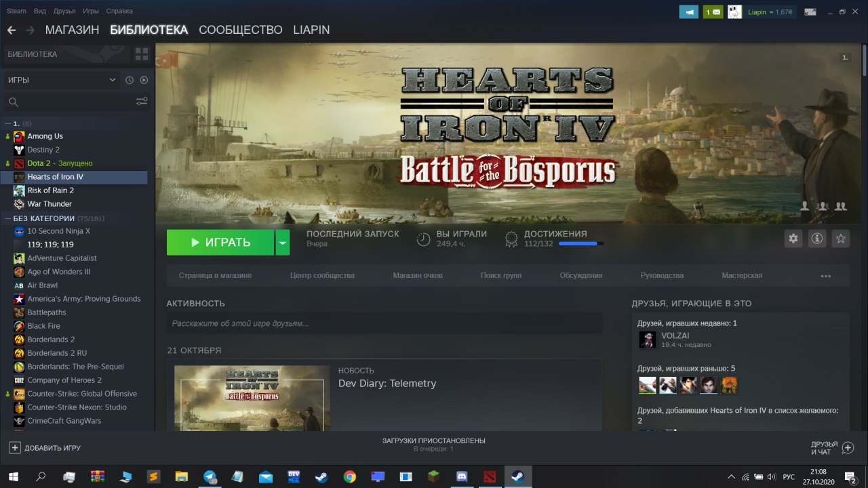
Task: Go forward with the right arrow
Action: pyautogui.click(x=30, y=30)
